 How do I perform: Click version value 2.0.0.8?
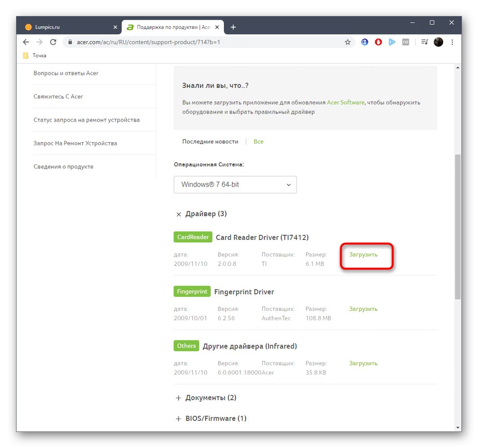[227, 264]
